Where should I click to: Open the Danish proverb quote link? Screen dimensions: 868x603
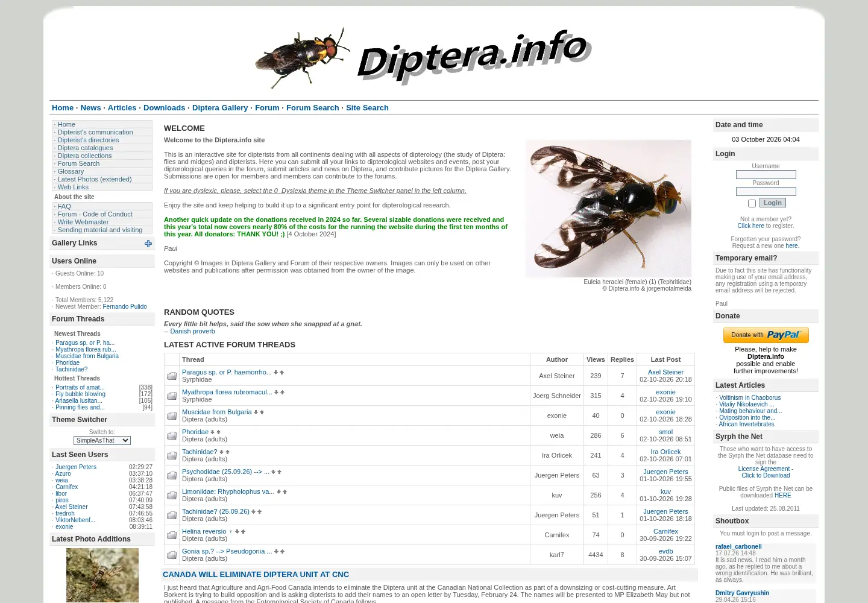(192, 331)
